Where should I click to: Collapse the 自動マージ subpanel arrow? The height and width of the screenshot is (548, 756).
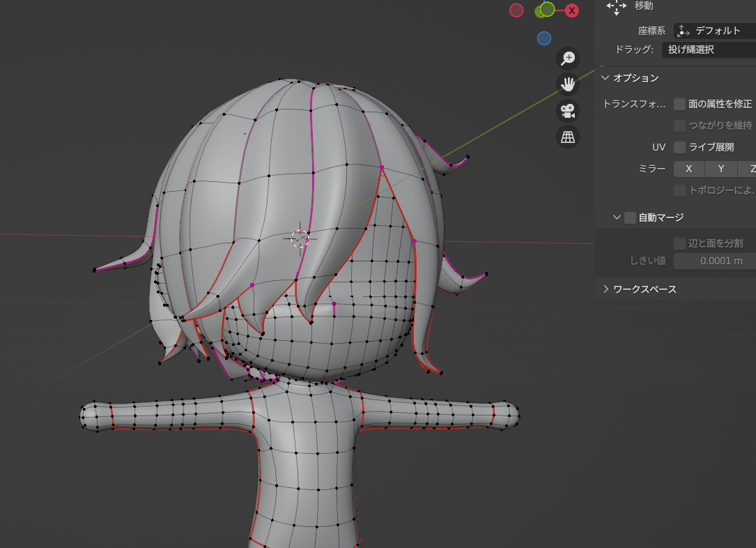click(x=617, y=218)
